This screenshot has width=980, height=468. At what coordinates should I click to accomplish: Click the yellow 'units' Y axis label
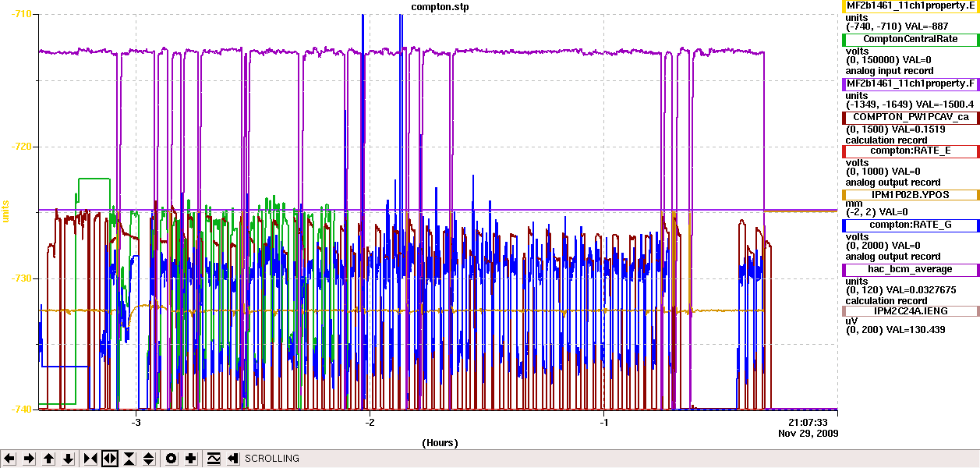[x=5, y=211]
